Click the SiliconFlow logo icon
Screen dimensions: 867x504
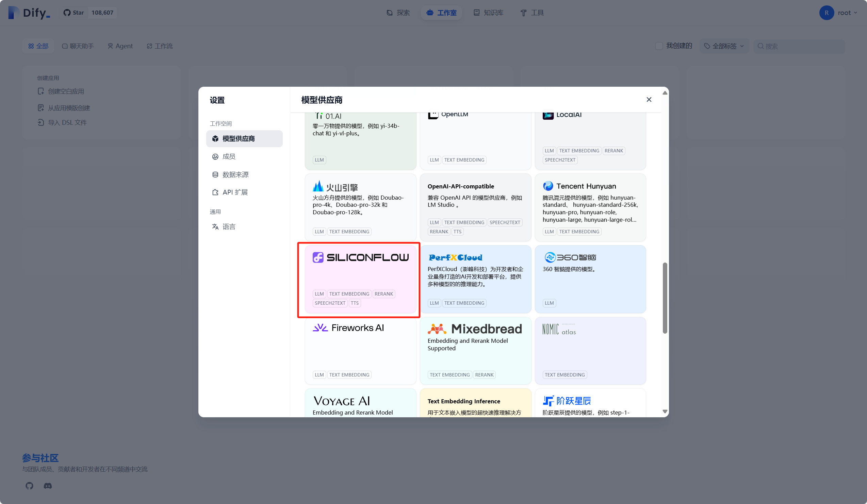click(x=317, y=257)
